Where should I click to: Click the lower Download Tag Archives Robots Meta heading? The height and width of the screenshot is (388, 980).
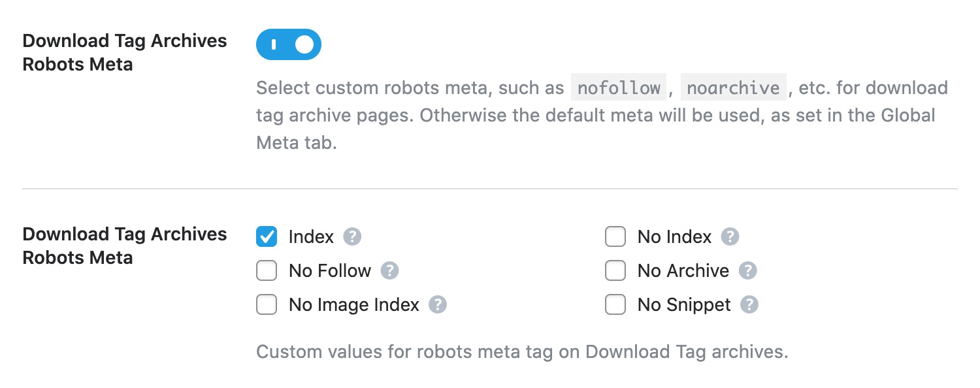(125, 246)
